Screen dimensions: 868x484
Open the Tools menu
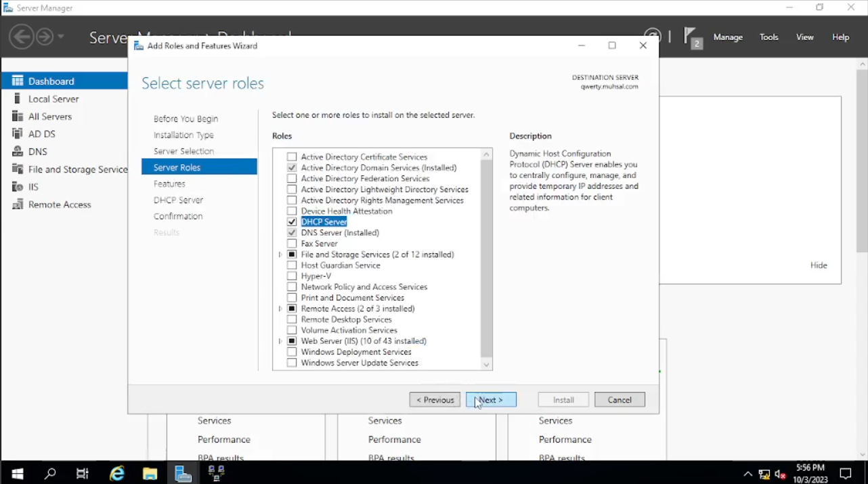(768, 37)
